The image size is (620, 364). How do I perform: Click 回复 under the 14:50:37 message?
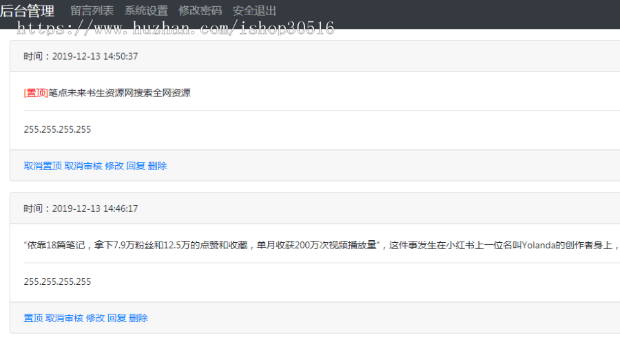pos(136,166)
